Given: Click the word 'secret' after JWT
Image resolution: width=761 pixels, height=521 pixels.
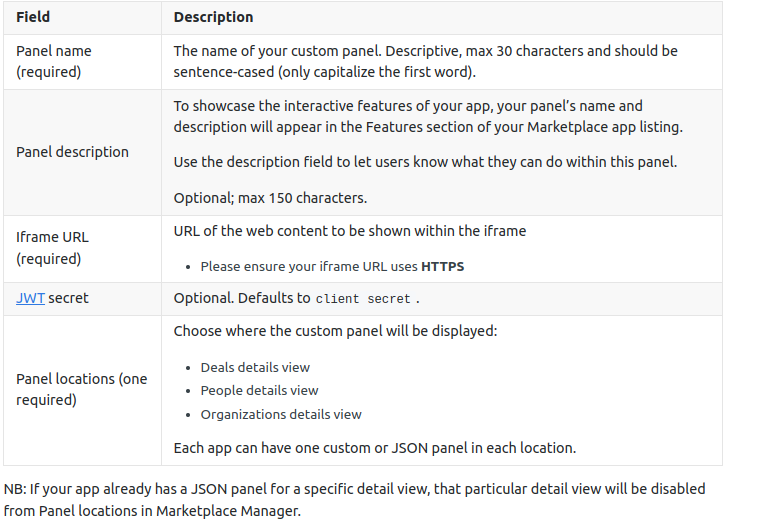Looking at the screenshot, I should pos(69,298).
